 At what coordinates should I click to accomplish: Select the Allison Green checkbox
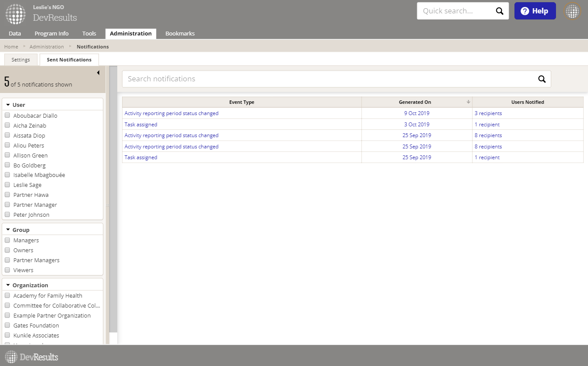7,155
